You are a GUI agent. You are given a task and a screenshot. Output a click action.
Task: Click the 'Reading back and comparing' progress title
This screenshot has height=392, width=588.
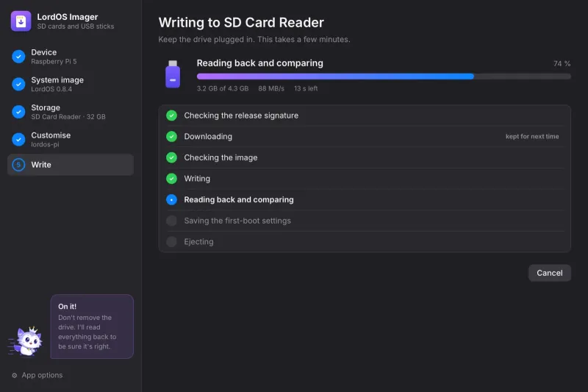coord(260,63)
